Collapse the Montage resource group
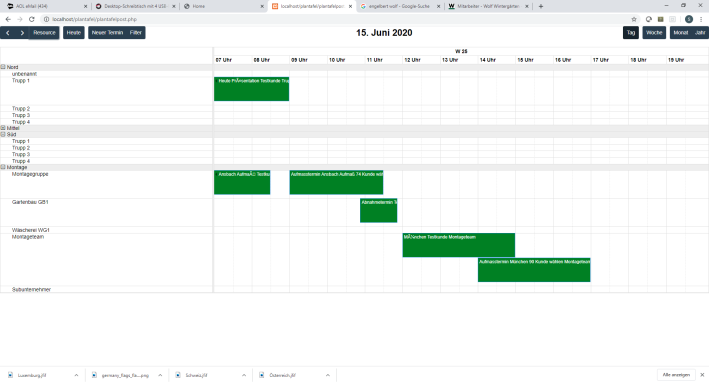Viewport: 709px width, 384px height. [x=3, y=167]
